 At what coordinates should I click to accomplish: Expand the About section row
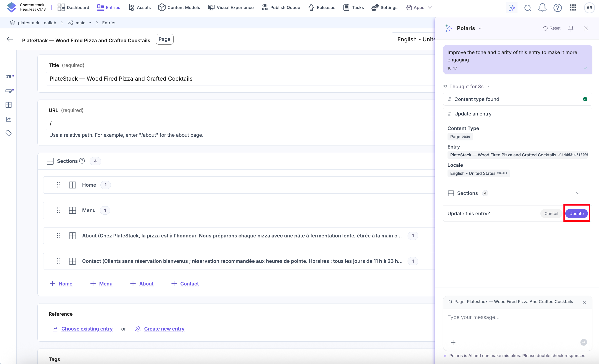[239, 236]
